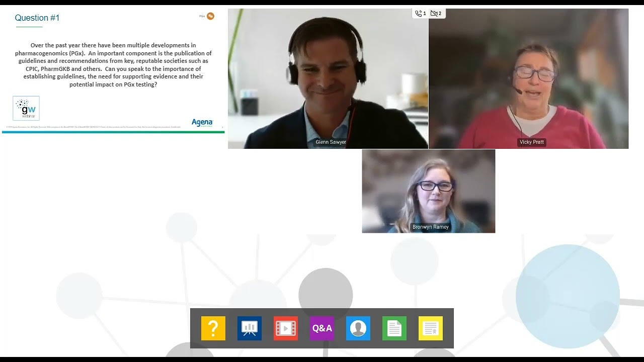
Task: Click the slide question paragraph text
Action: point(113,65)
